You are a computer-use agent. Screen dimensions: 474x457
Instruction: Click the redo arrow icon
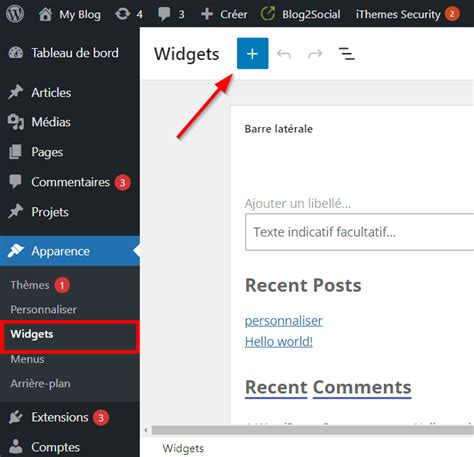(315, 54)
